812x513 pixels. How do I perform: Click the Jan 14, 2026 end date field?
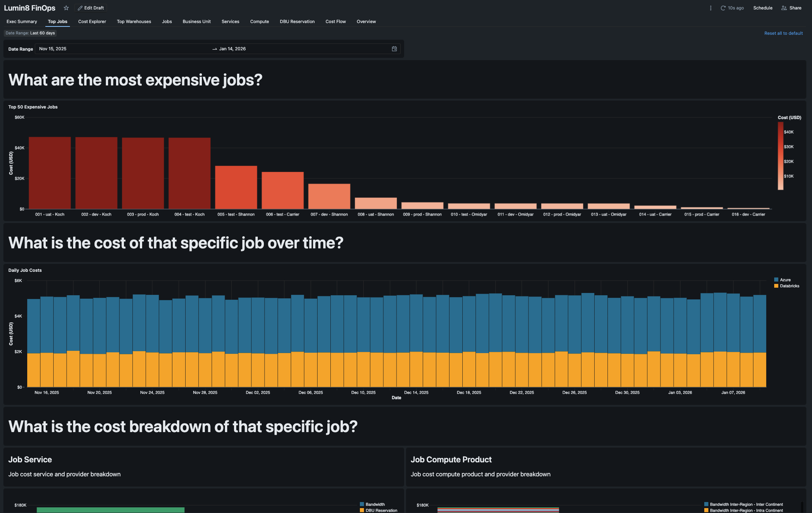click(x=232, y=49)
